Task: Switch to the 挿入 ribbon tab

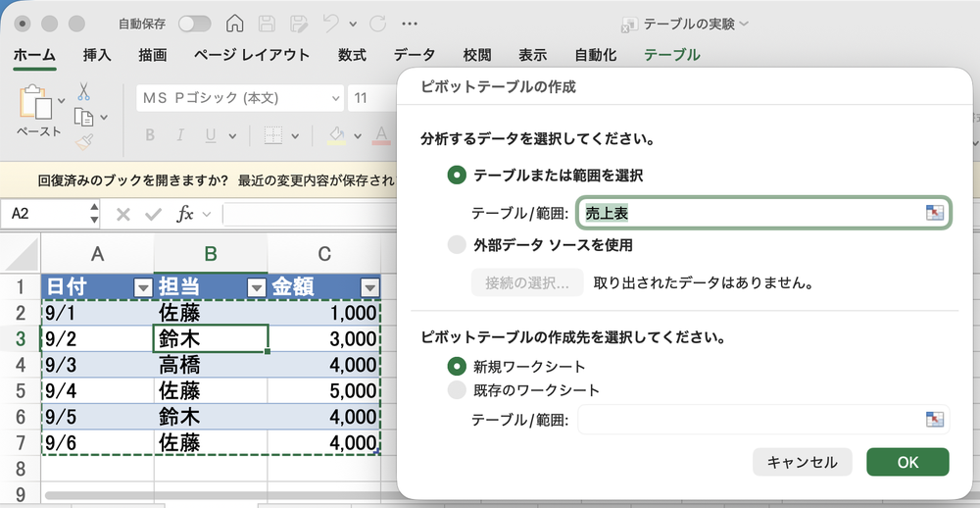Action: tap(97, 55)
